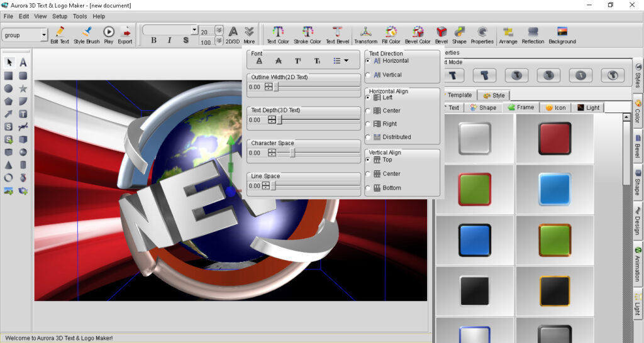Toggle bold text formatting
644x343 pixels.
(x=153, y=40)
